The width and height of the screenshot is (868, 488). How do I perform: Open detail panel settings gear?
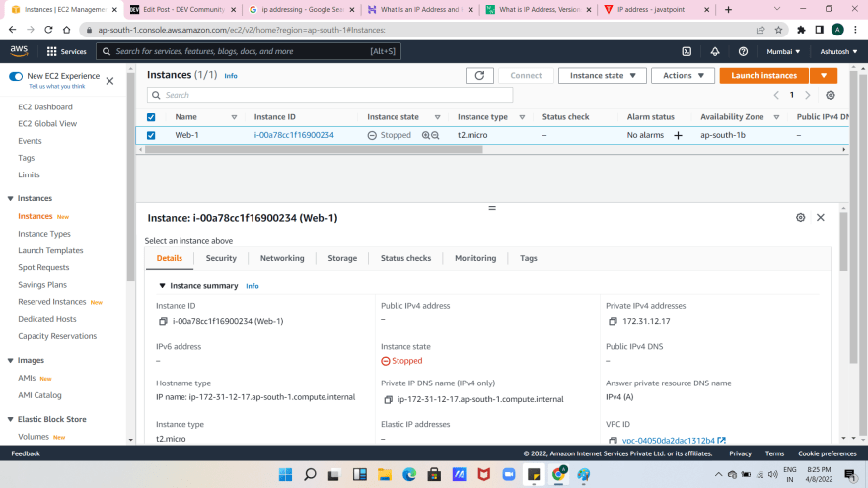(800, 218)
